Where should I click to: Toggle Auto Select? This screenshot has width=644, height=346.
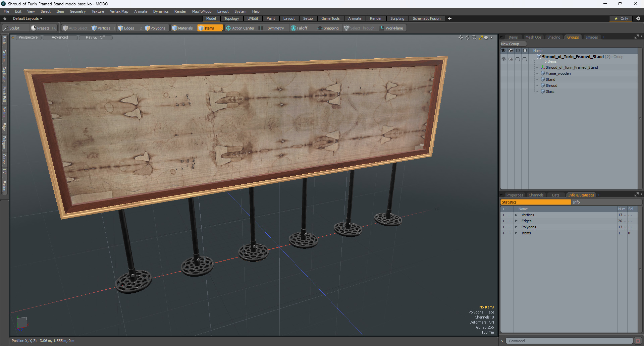pos(75,28)
